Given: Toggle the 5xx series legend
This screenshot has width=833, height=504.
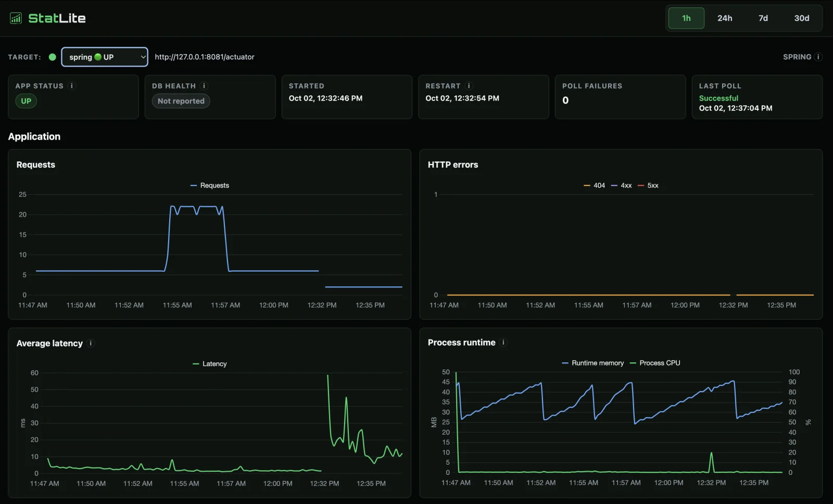Looking at the screenshot, I should pos(648,185).
